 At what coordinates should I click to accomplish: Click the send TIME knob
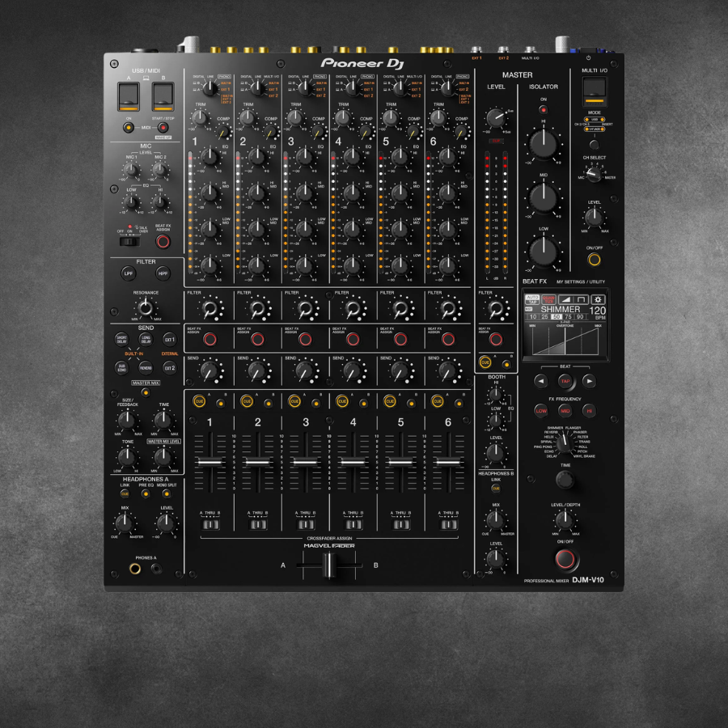[163, 420]
